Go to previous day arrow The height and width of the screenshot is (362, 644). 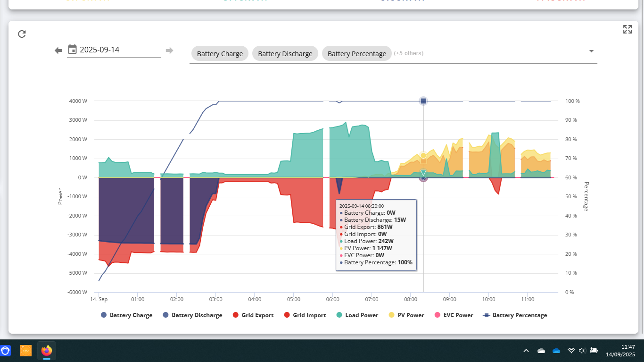pos(58,51)
